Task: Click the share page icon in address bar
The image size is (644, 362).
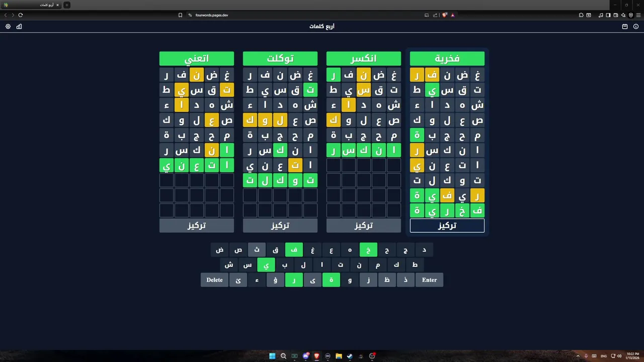Action: 435,15
